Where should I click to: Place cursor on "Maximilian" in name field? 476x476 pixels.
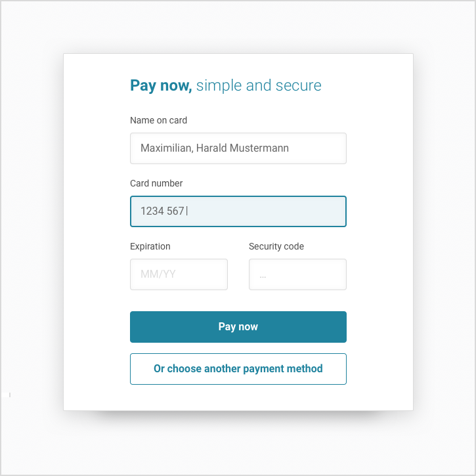click(x=165, y=148)
